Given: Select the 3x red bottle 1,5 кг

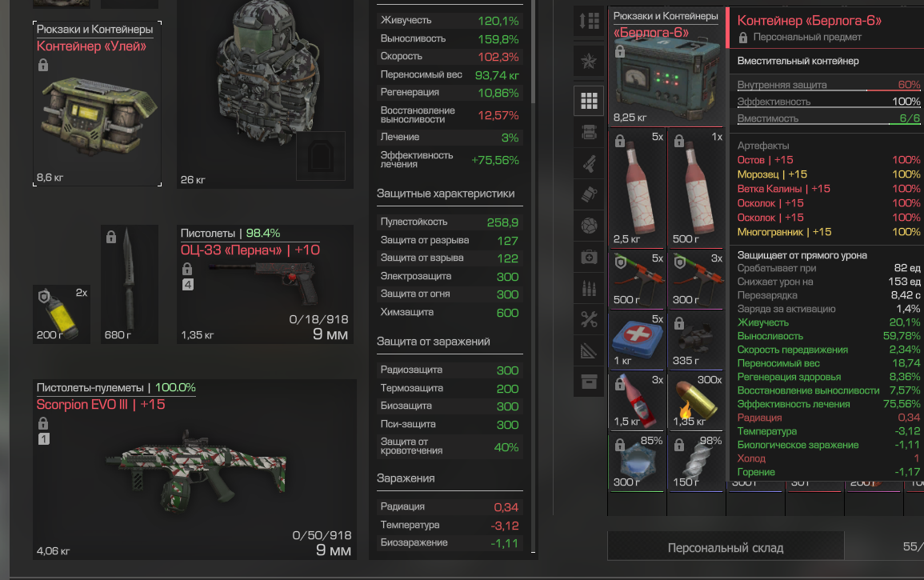Looking at the screenshot, I should [x=637, y=401].
